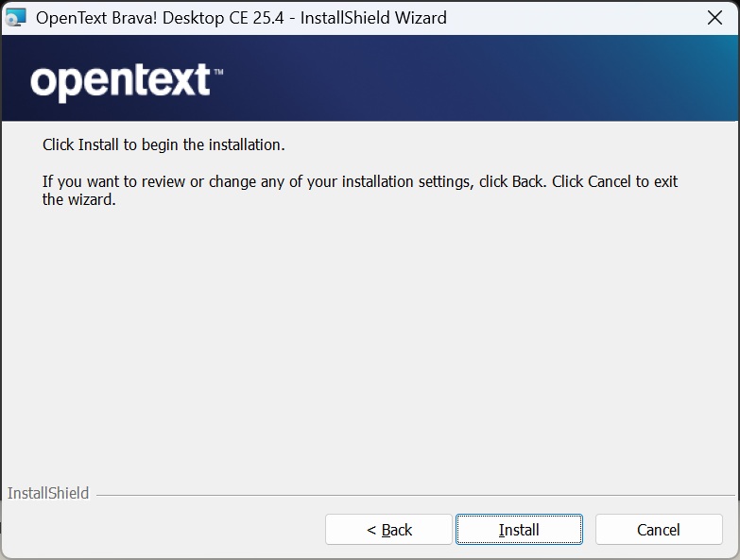Click the empty gray center of the dialog
Image resolution: width=740 pixels, height=560 pixels.
[369, 349]
